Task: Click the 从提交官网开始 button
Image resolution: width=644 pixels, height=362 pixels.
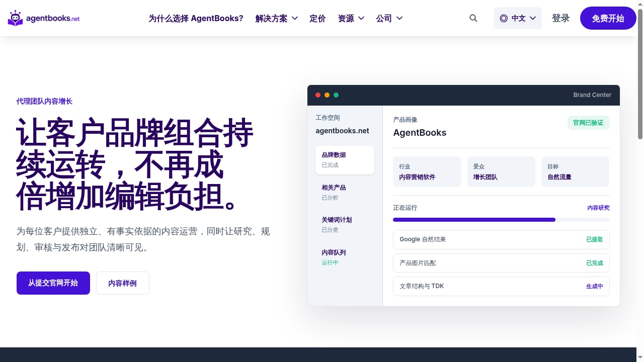Action: [x=53, y=283]
